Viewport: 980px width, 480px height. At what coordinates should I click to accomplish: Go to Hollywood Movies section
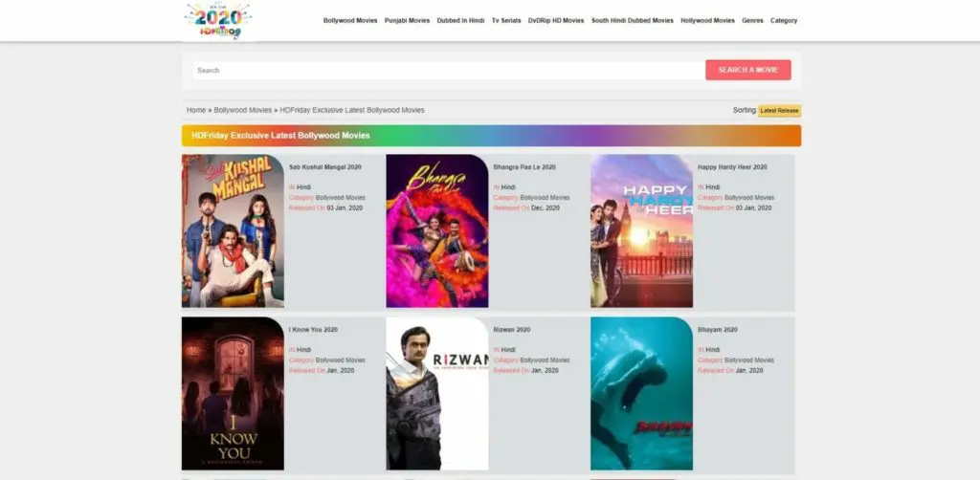(707, 21)
